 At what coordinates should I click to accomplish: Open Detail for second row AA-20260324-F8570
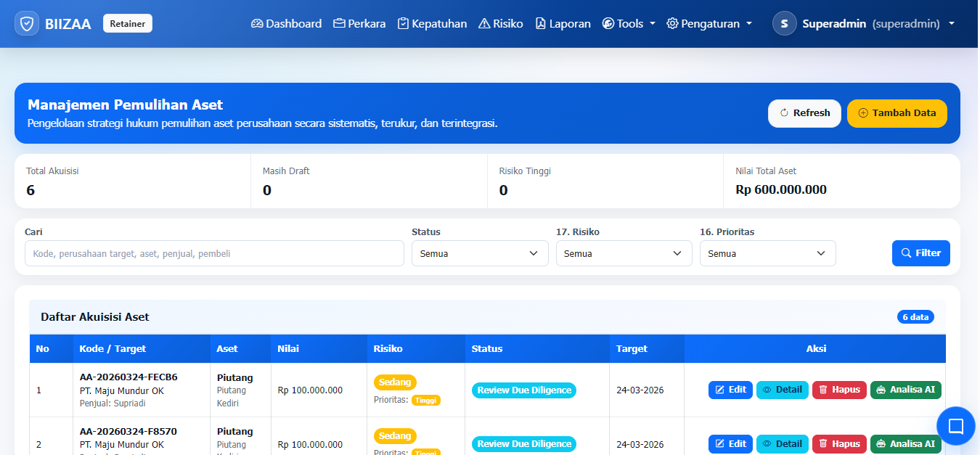click(782, 443)
